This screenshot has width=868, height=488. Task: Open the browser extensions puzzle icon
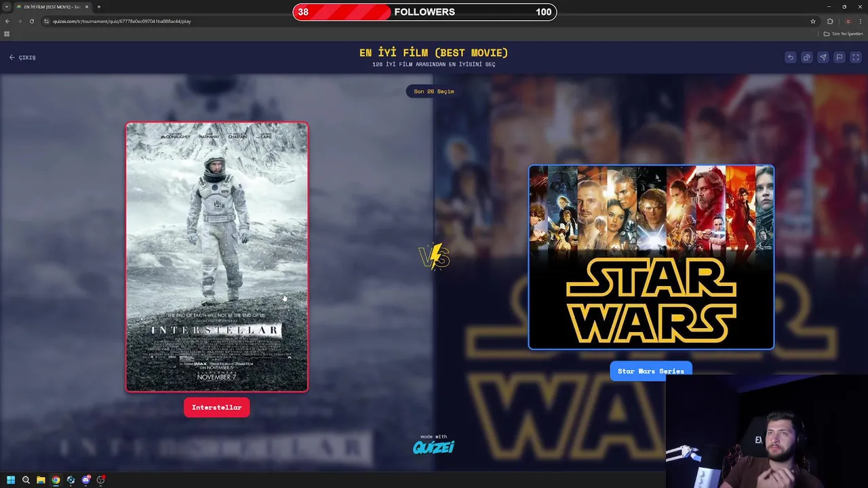(x=830, y=21)
